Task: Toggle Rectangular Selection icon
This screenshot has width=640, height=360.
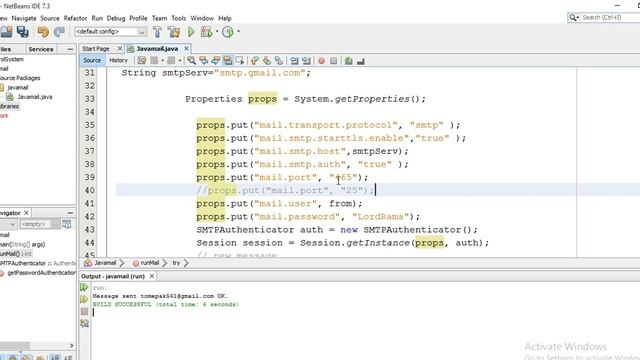Action: coord(240,61)
